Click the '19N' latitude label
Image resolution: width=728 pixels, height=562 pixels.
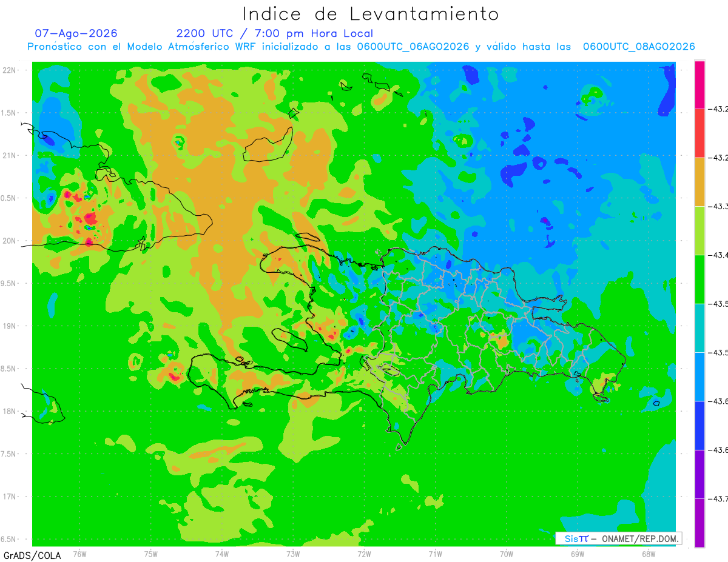coord(10,326)
